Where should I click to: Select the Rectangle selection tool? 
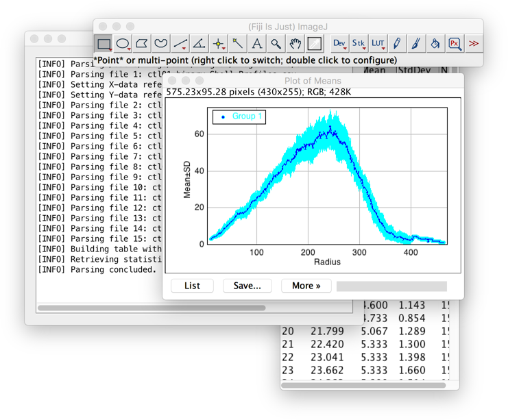104,43
